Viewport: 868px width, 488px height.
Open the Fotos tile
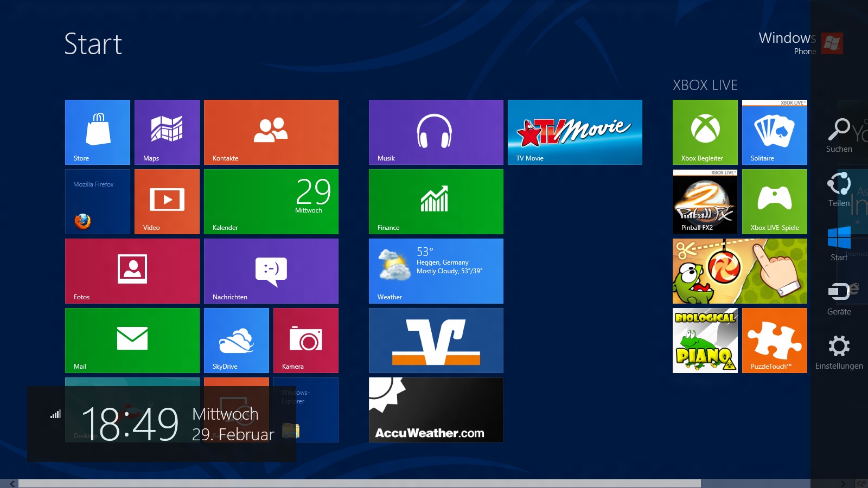132,271
